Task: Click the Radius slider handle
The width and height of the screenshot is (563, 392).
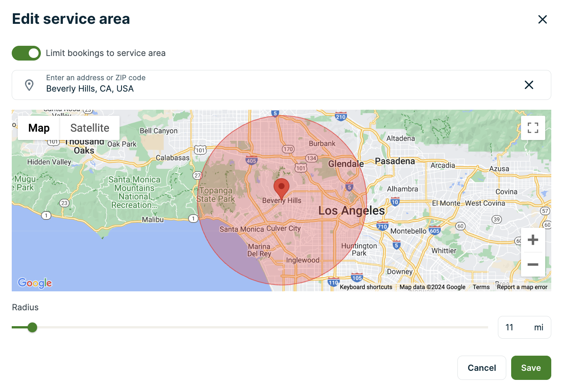Action: (32, 327)
